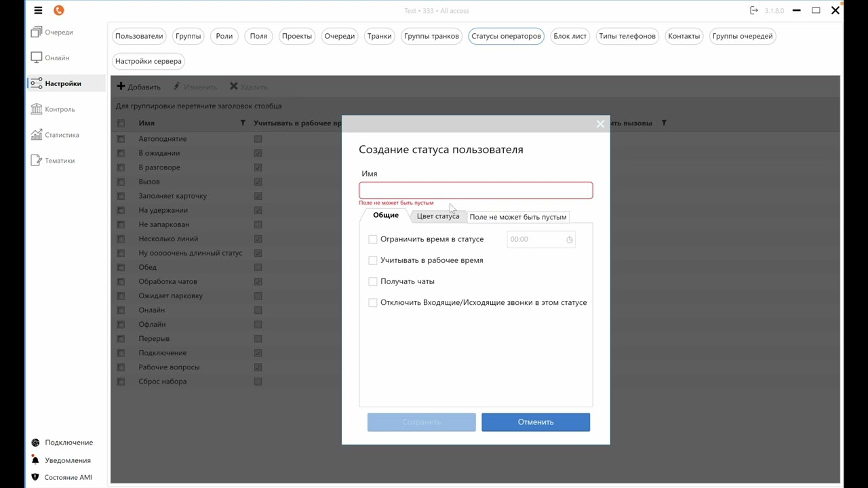The image size is (868, 488).
Task: Open the Транки settings tab
Action: [x=379, y=36]
